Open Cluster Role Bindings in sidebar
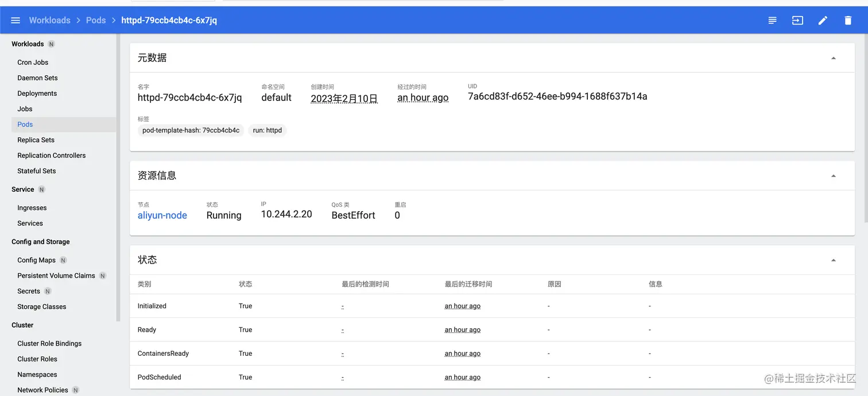This screenshot has height=396, width=868. point(49,343)
